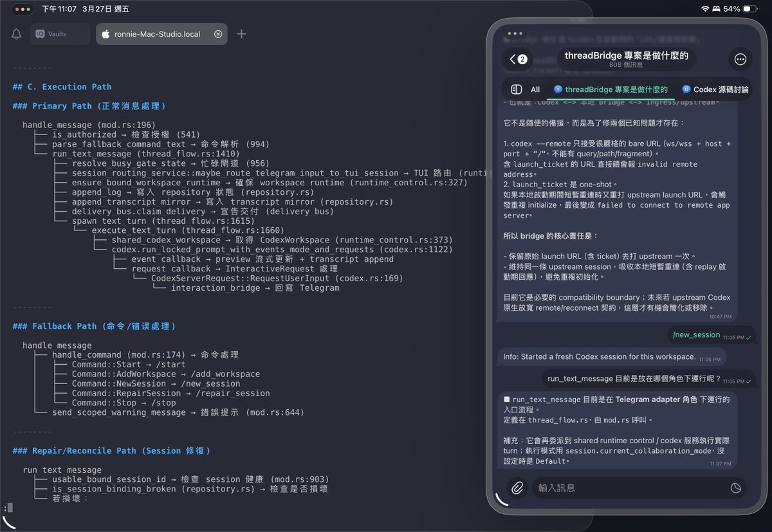The image size is (772, 532).
Task: Open the Vaults tab
Action: [x=60, y=34]
